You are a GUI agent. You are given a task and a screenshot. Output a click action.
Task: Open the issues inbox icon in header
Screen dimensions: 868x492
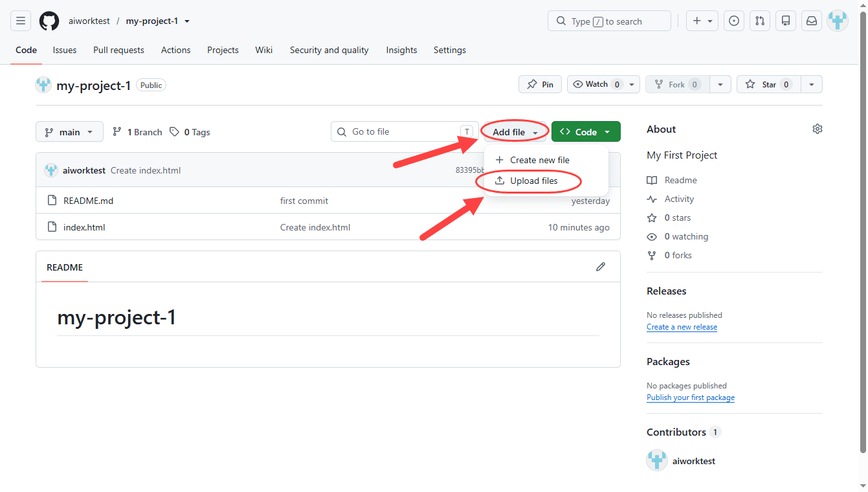pos(734,21)
